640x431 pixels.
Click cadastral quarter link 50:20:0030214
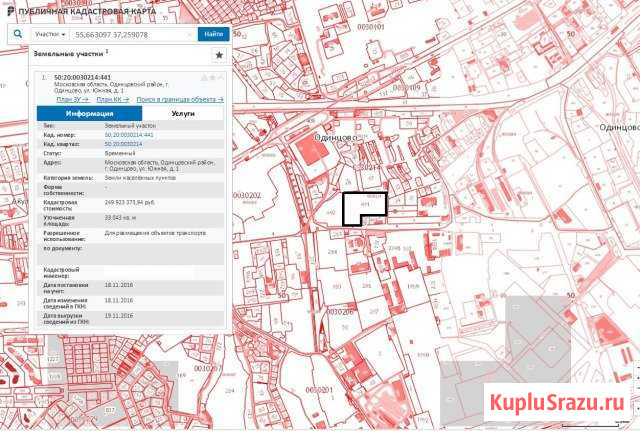[x=123, y=144]
